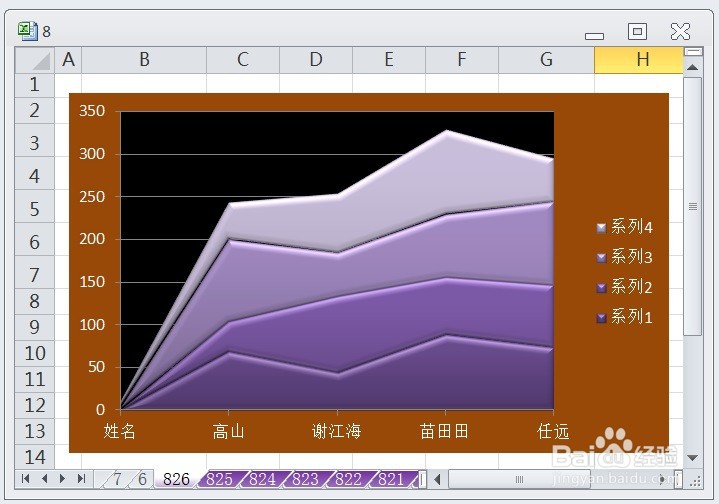Open sheet tab 6
The height and width of the screenshot is (504, 719).
click(x=143, y=479)
